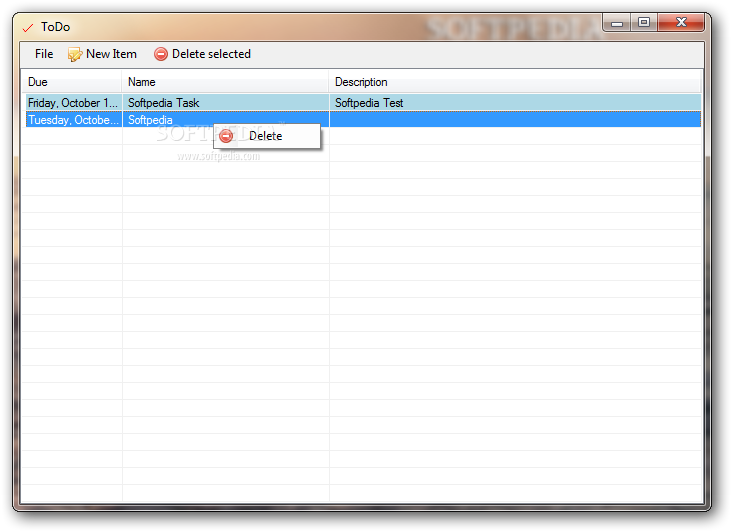Sort by the Description column header

pyautogui.click(x=514, y=82)
